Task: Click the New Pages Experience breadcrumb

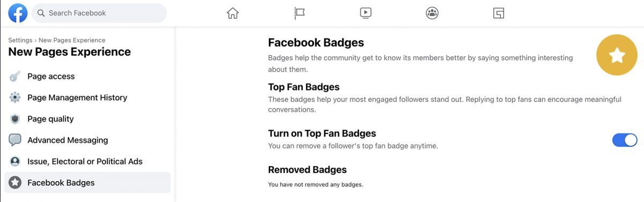Action: [x=72, y=40]
